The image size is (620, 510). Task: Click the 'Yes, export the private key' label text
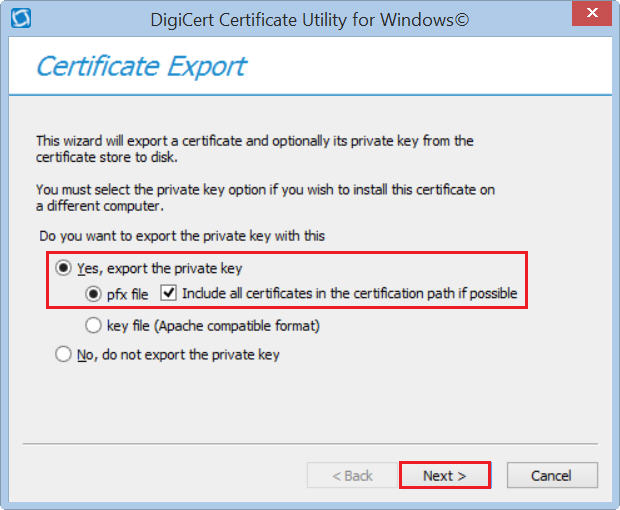click(x=160, y=268)
